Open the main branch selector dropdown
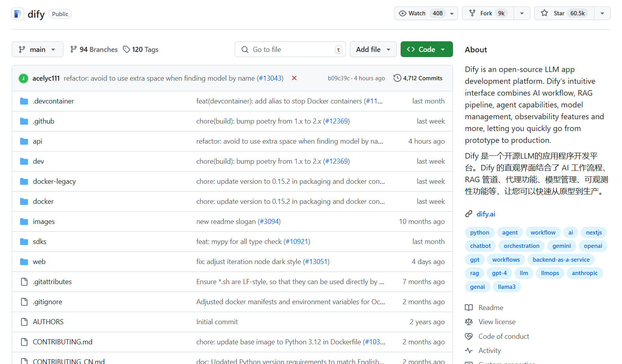The height and width of the screenshot is (364, 622). pos(37,49)
